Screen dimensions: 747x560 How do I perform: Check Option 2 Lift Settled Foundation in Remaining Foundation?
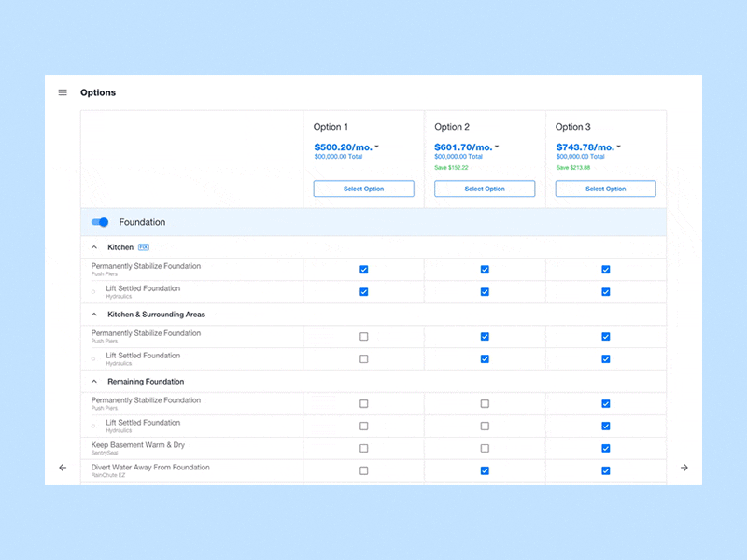(x=485, y=427)
